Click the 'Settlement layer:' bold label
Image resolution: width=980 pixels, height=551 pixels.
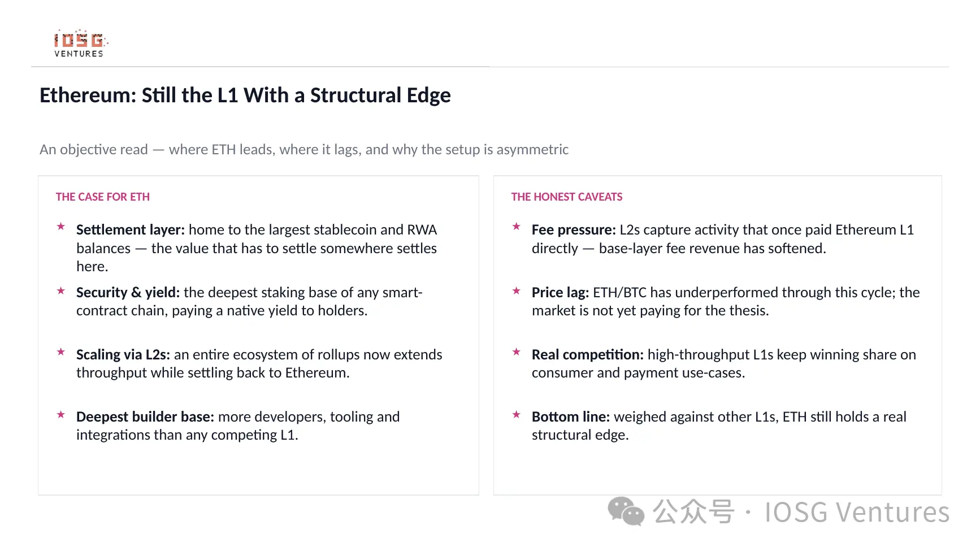(x=131, y=229)
